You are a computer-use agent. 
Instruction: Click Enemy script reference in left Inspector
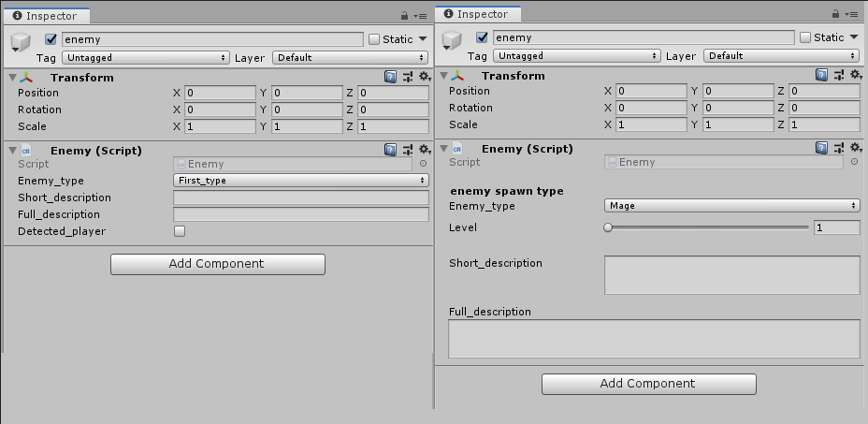(293, 164)
